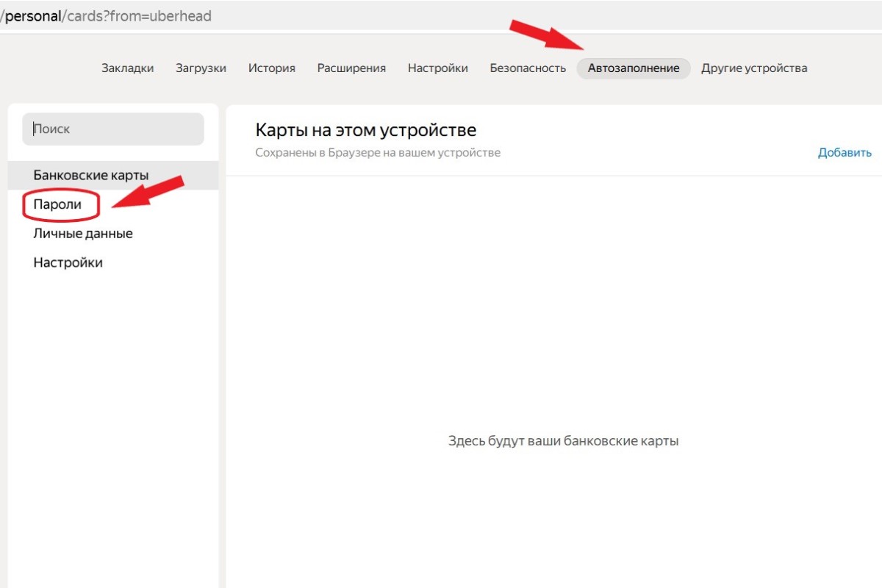This screenshot has width=882, height=588.
Task: Open the История tab
Action: point(271,68)
